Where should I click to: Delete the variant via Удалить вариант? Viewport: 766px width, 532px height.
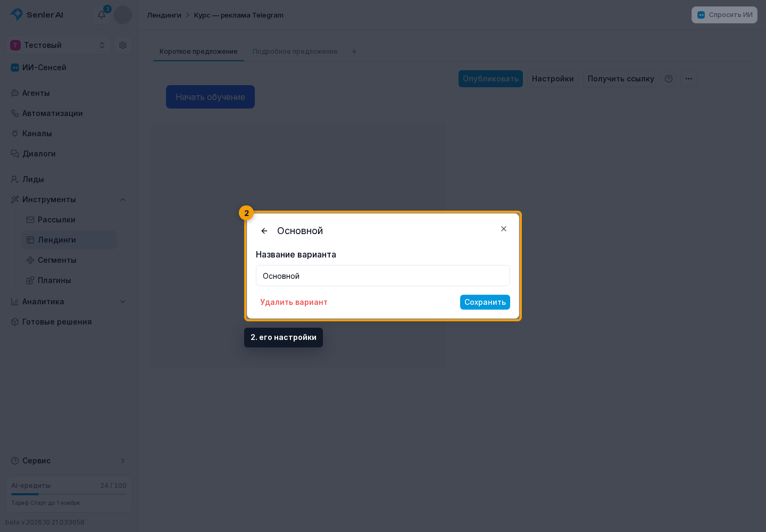click(x=294, y=302)
